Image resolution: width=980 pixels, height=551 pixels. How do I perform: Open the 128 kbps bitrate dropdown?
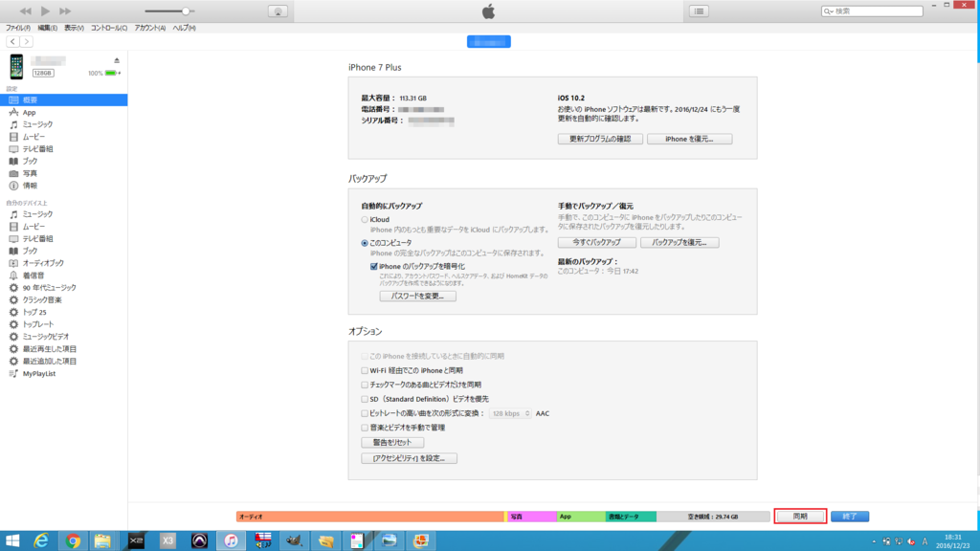coord(510,413)
